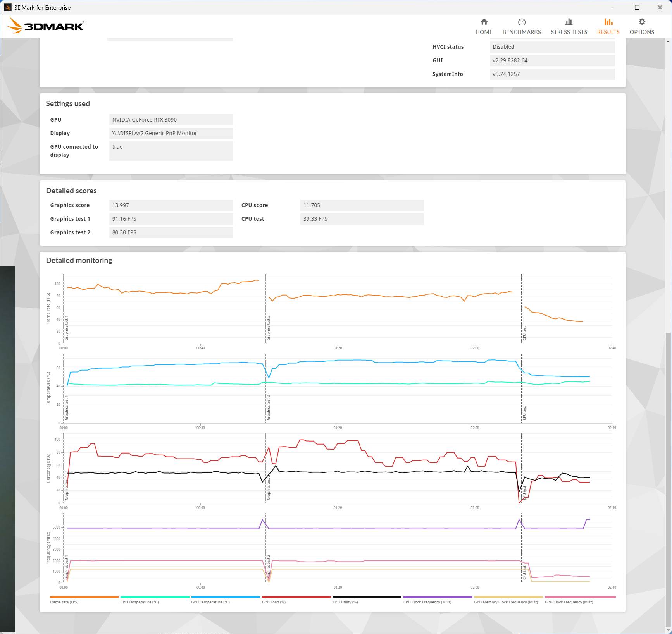The image size is (672, 634).
Task: Toggle GPU Clock Frequency legend series
Action: (569, 602)
